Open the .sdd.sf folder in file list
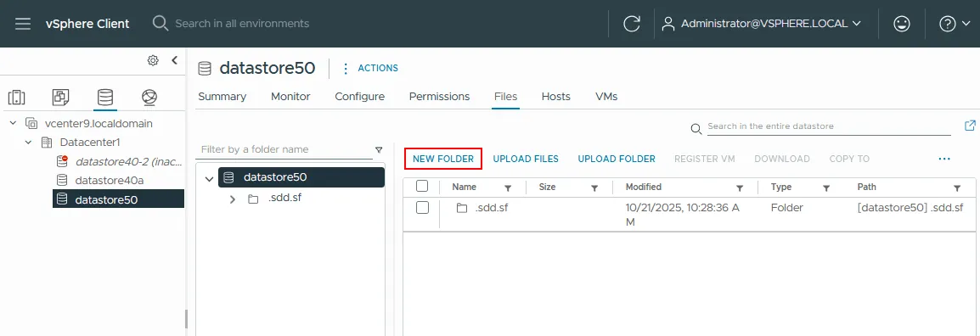Screen dimensions: 980x336 click(491, 208)
